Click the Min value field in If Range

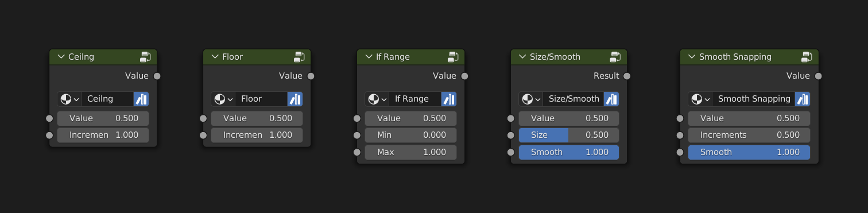point(411,135)
